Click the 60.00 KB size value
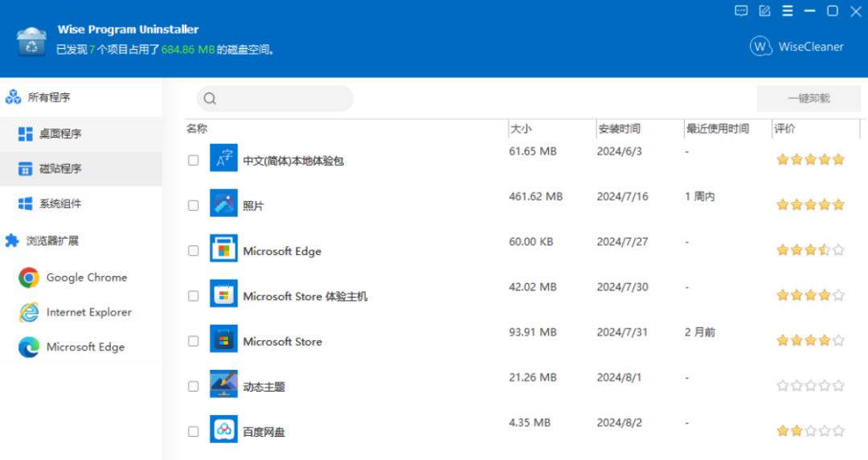 tap(531, 242)
